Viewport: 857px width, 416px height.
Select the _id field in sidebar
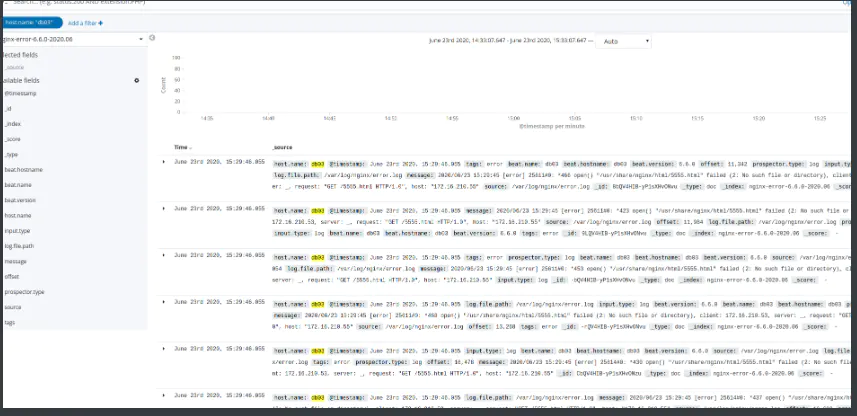8,109
